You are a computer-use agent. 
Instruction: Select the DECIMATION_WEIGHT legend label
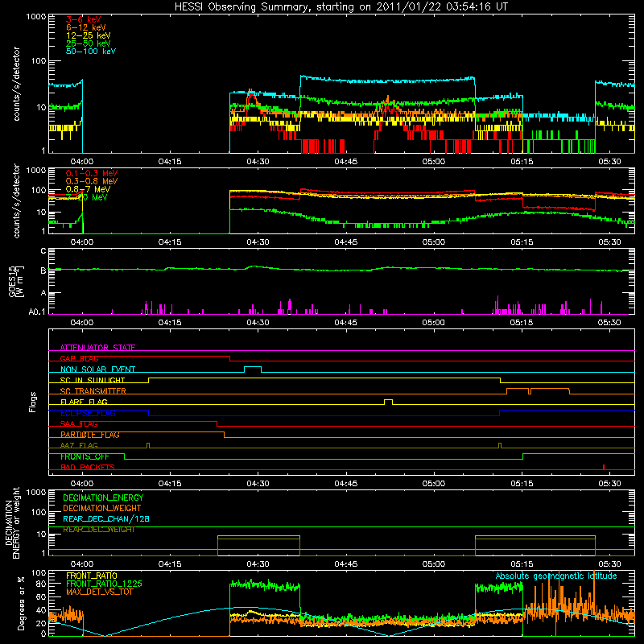pyautogui.click(x=102, y=508)
